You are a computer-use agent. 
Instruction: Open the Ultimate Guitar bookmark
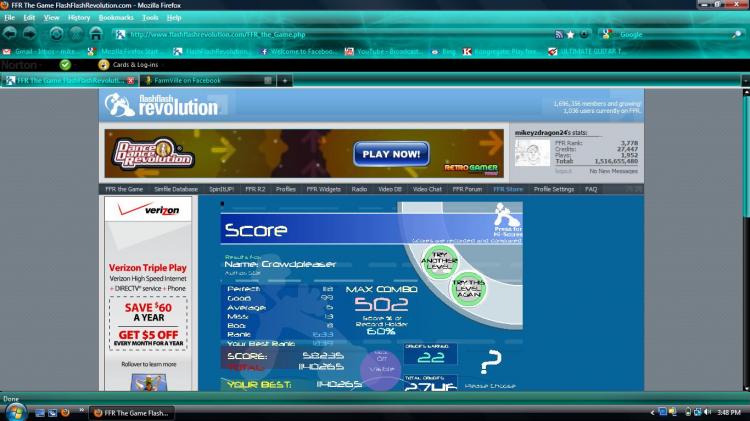point(585,51)
